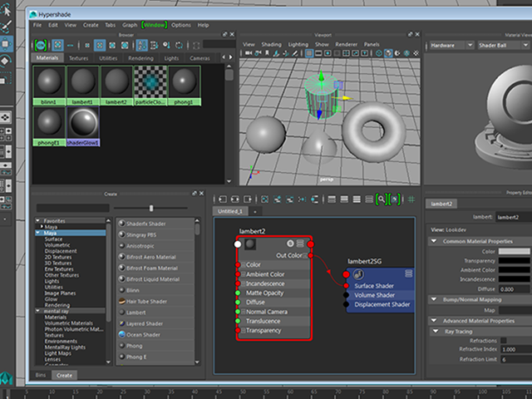Select small swatch size in Browser
This screenshot has height=399, width=532.
pos(87,45)
